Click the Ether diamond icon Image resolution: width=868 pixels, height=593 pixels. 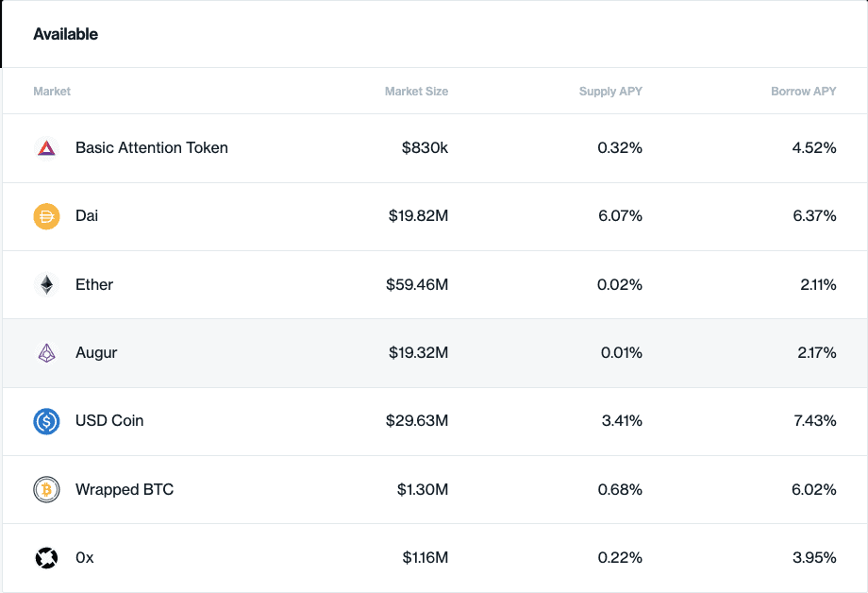(x=46, y=285)
